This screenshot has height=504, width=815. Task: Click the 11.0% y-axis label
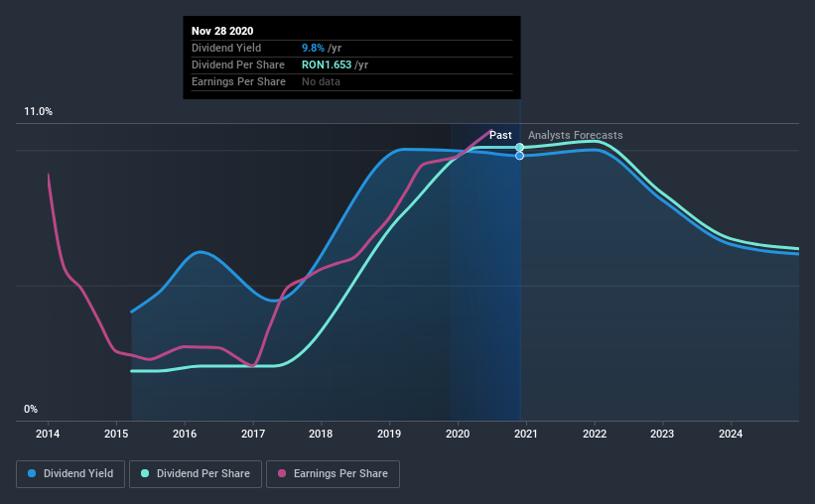click(39, 112)
